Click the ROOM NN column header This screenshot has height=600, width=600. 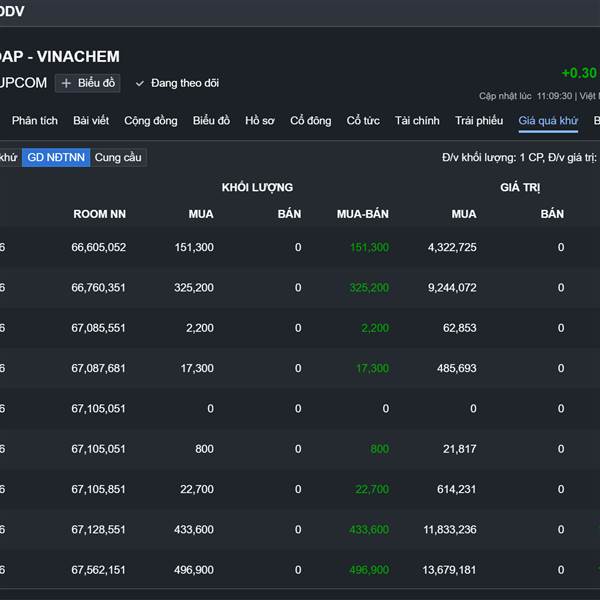[99, 214]
